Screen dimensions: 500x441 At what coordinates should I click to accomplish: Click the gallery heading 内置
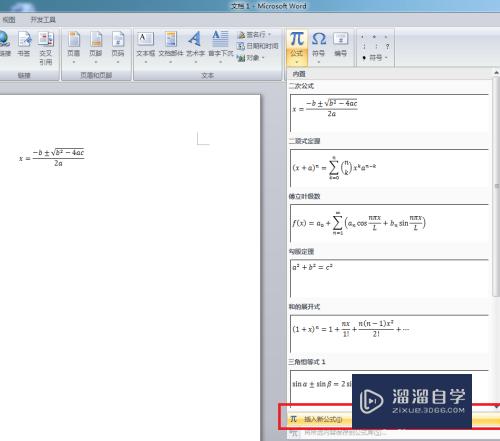pos(299,74)
